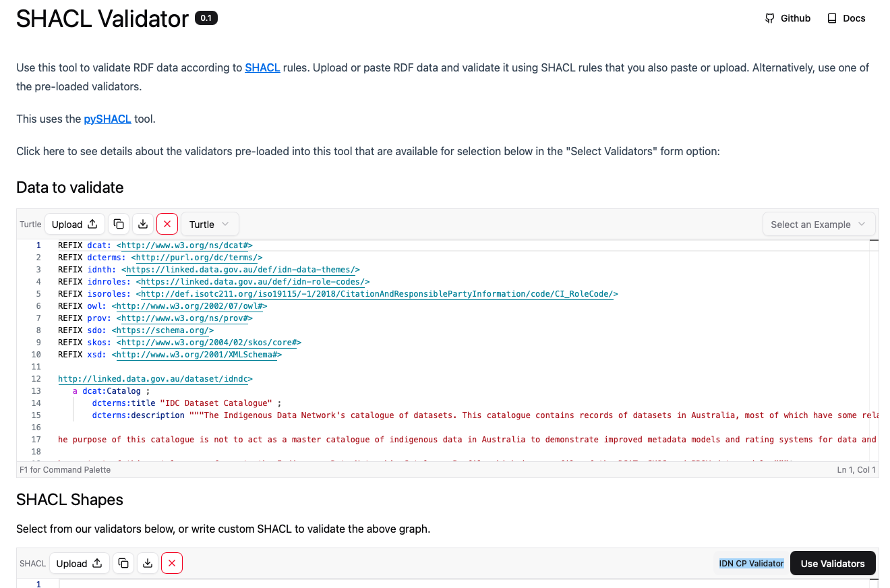The width and height of the screenshot is (890, 588).
Task: Click the idn-role-codes URL on line 4
Action: click(x=252, y=282)
